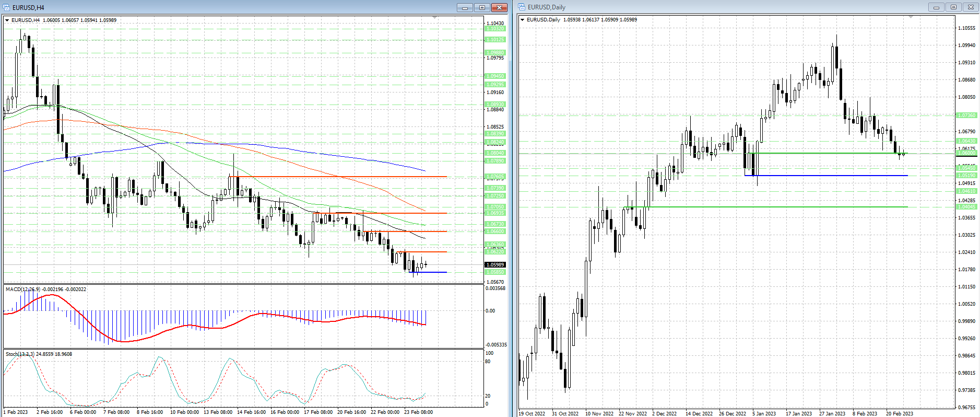Select the blue horizontal line in H4 price chart
The height and width of the screenshot is (417, 980).
428,272
